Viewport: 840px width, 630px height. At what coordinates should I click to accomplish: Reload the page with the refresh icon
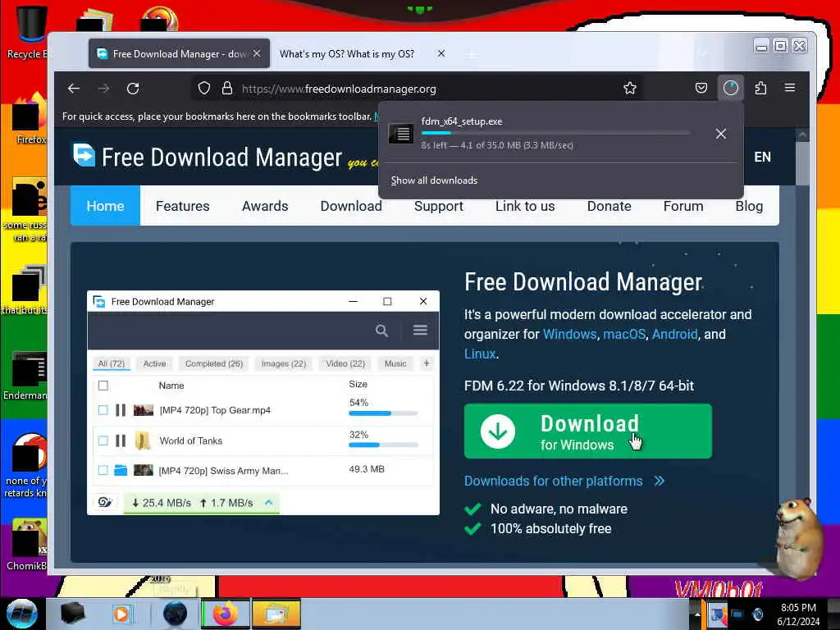(133, 89)
